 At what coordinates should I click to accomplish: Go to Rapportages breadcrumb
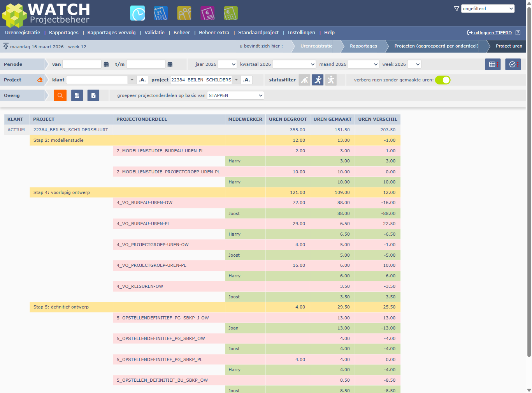363,46
